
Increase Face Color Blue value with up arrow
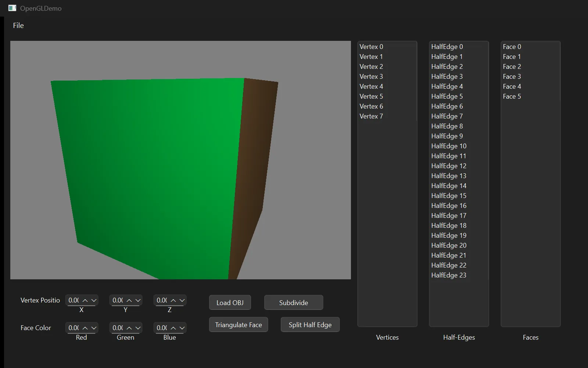click(x=173, y=328)
